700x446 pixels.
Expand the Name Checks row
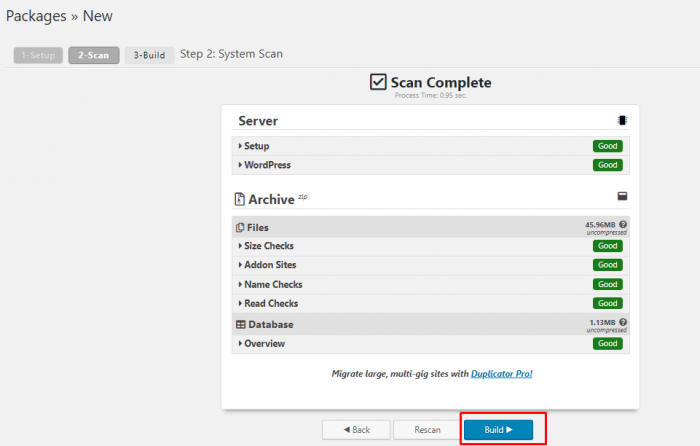point(271,285)
